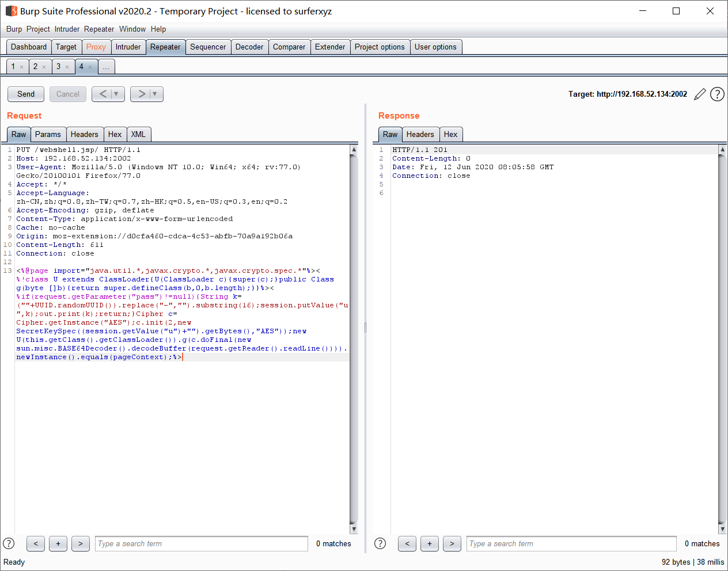Select Repeater sub-tab 2
Viewport: 728px width, 571px height.
(x=35, y=67)
